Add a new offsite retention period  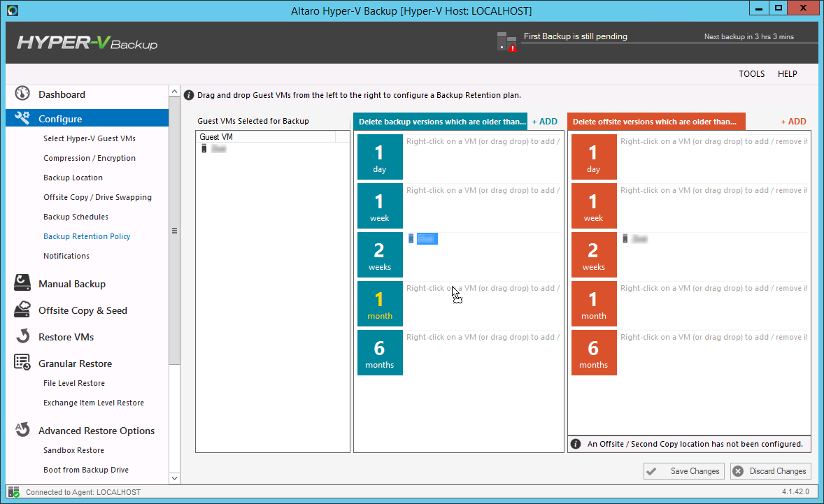(793, 121)
